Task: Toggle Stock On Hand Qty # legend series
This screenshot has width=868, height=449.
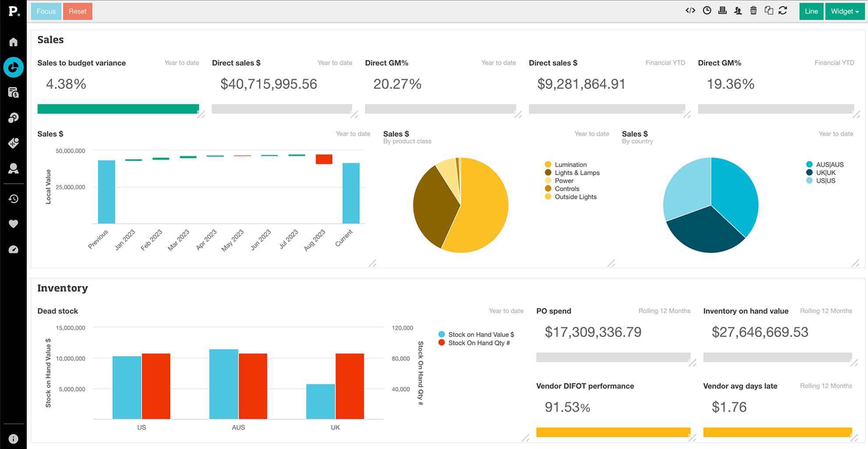Action: click(x=478, y=343)
